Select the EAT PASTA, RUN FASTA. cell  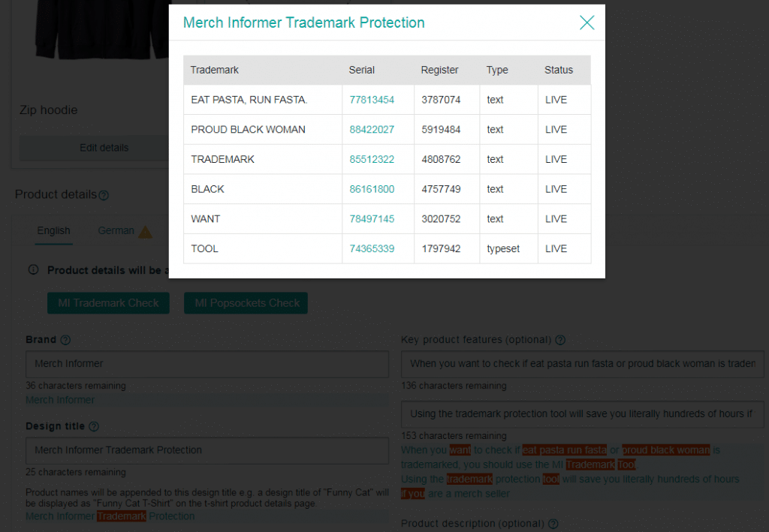pyautogui.click(x=263, y=100)
